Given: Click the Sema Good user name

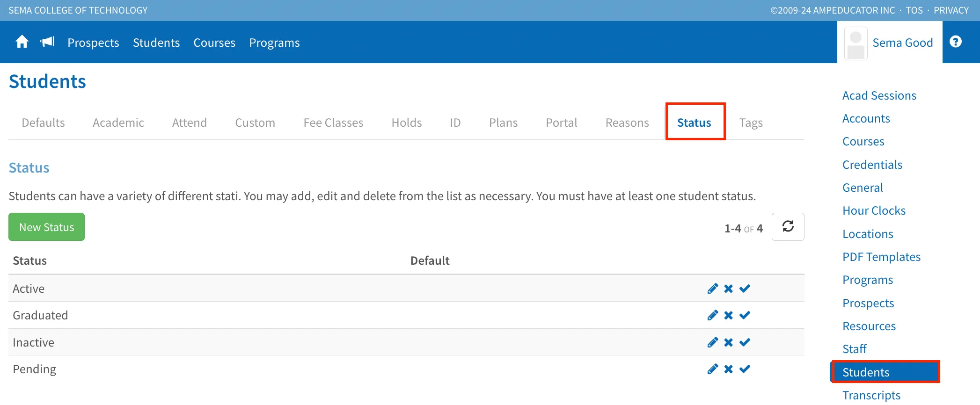Looking at the screenshot, I should tap(903, 43).
